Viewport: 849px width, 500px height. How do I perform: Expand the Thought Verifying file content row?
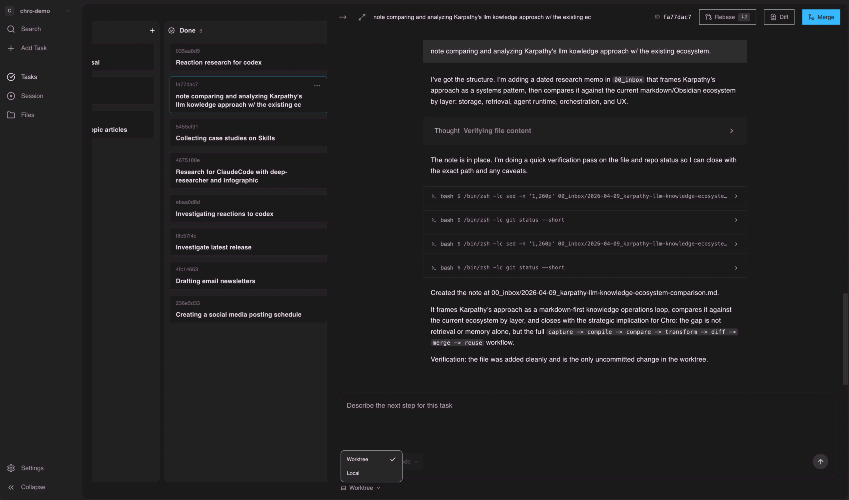coord(585,131)
